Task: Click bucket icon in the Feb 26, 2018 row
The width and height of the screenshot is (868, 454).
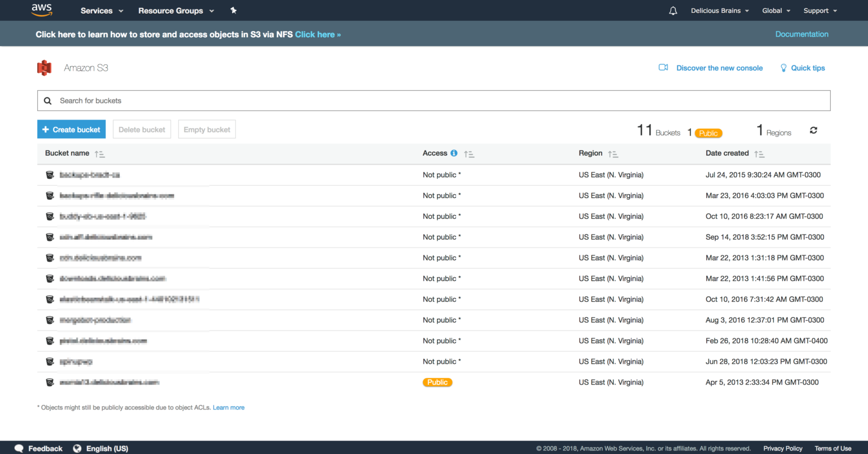Action: [x=50, y=341]
